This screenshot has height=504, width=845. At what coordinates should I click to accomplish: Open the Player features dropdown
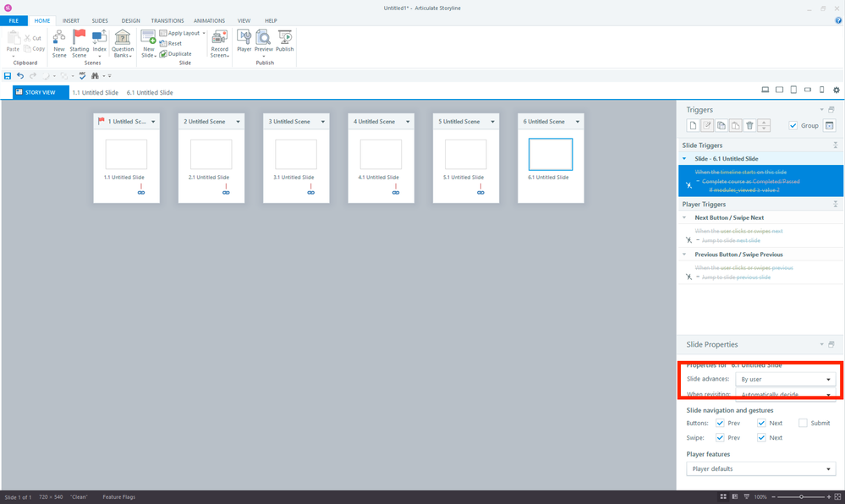760,468
